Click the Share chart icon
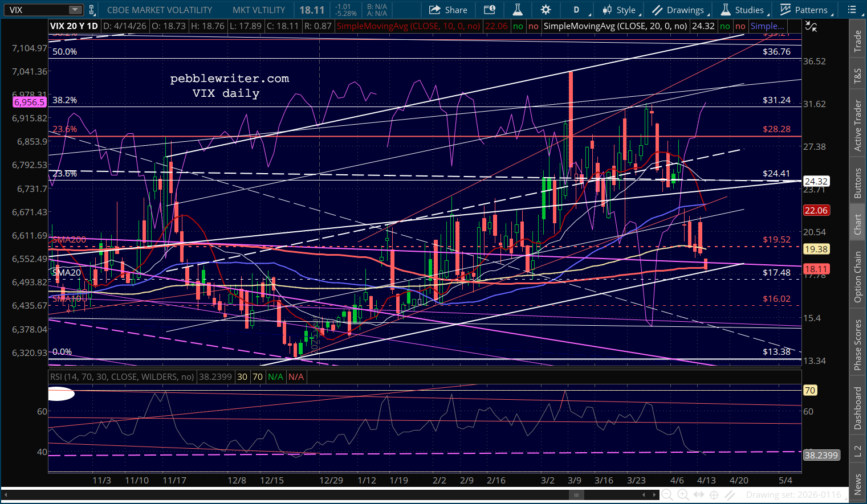Viewport: 867px width, 504px height. 448,10
